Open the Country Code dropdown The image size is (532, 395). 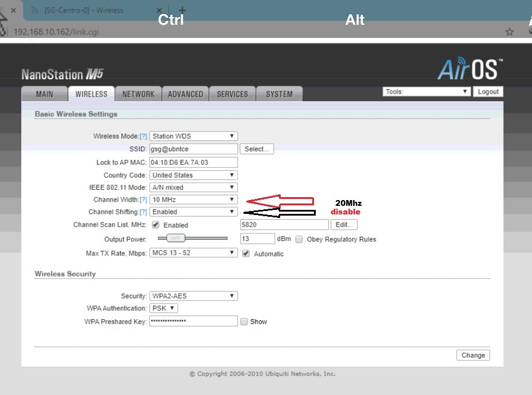[x=193, y=175]
